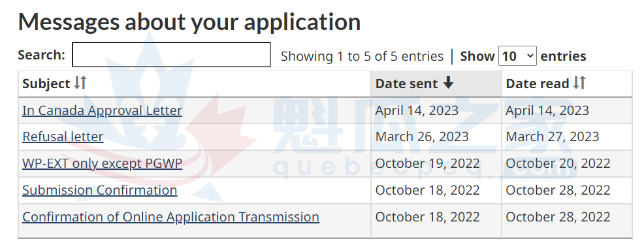Open the Submission Confirmation message

100,190
